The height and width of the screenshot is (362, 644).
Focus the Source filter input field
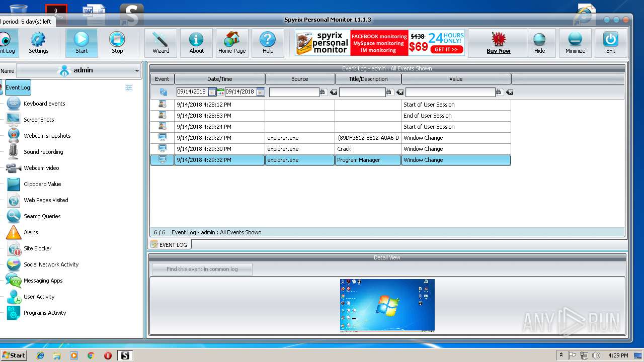(294, 92)
